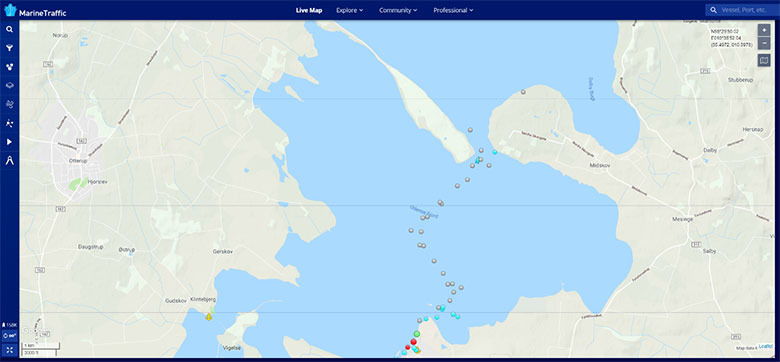Screen dimensions: 780x362
Task: Open the wind and weather overlay icon
Action: click(9, 104)
